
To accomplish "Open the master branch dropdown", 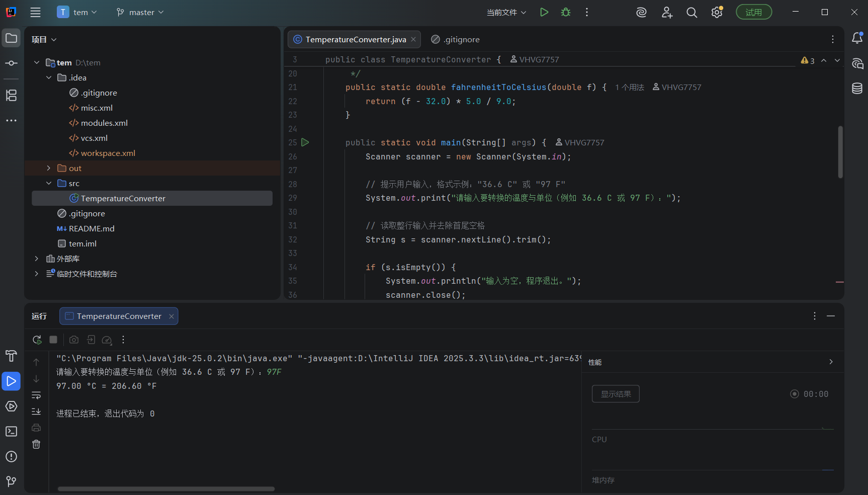I will click(140, 13).
